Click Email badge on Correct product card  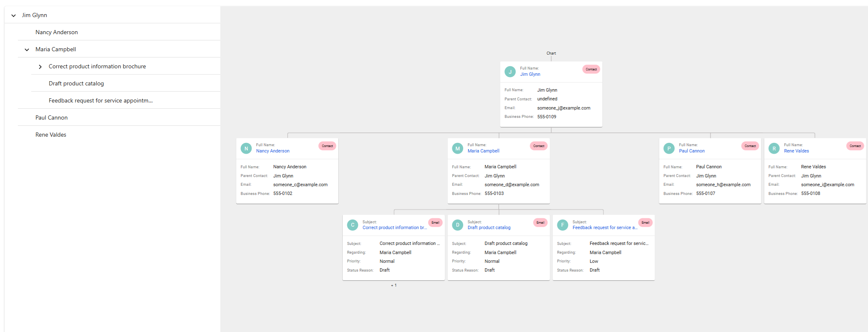tap(435, 222)
